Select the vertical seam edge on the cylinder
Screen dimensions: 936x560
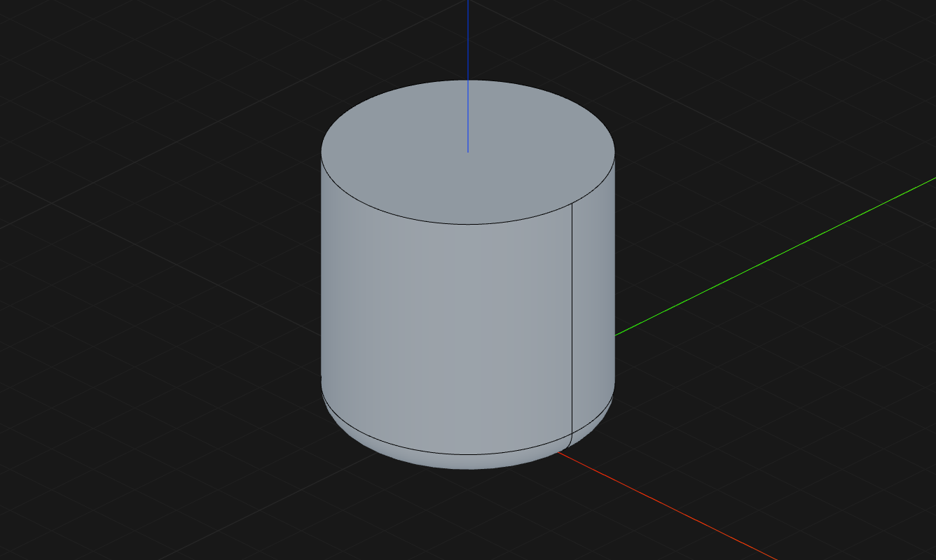572,315
